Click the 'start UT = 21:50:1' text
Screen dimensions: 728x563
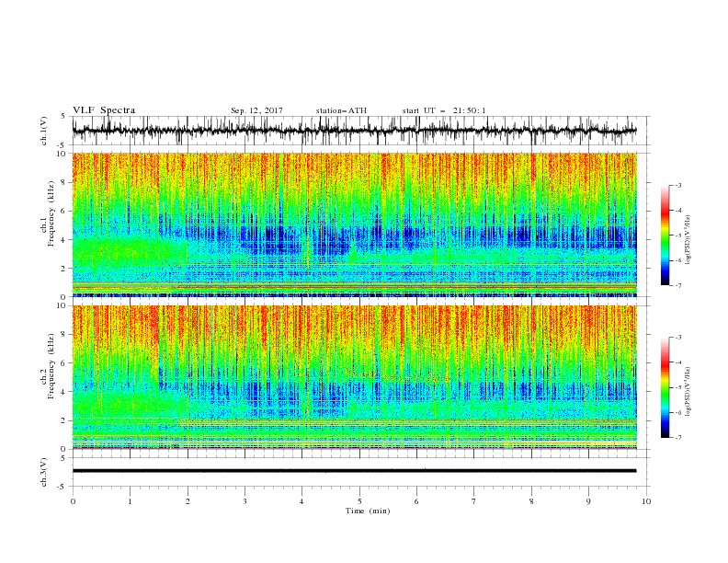[x=444, y=110]
